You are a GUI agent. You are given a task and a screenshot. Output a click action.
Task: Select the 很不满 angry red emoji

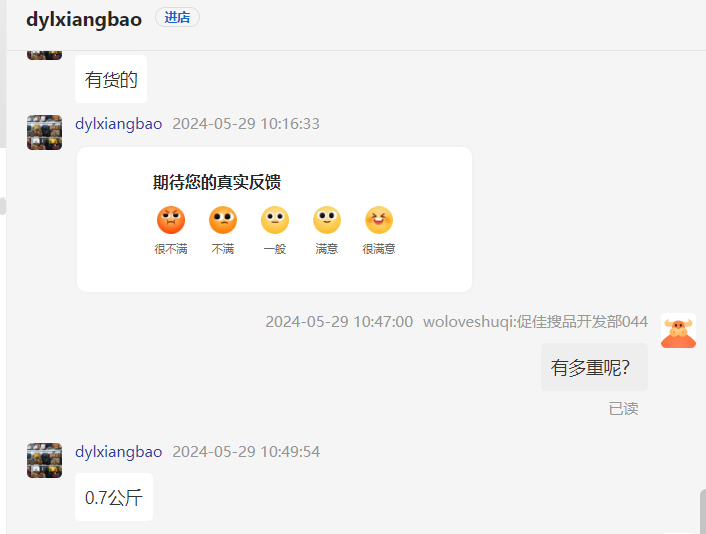click(171, 220)
